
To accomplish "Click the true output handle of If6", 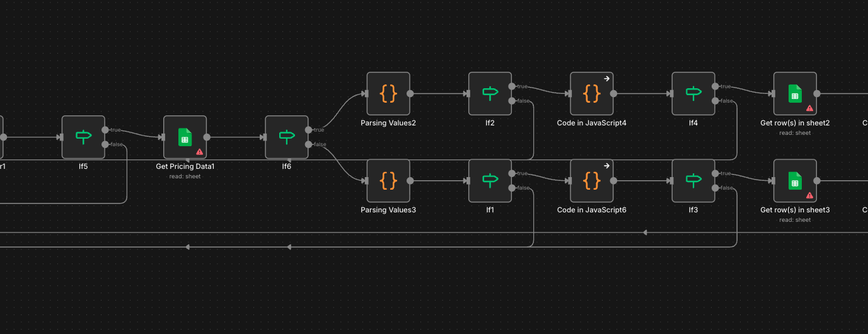I will tap(309, 130).
